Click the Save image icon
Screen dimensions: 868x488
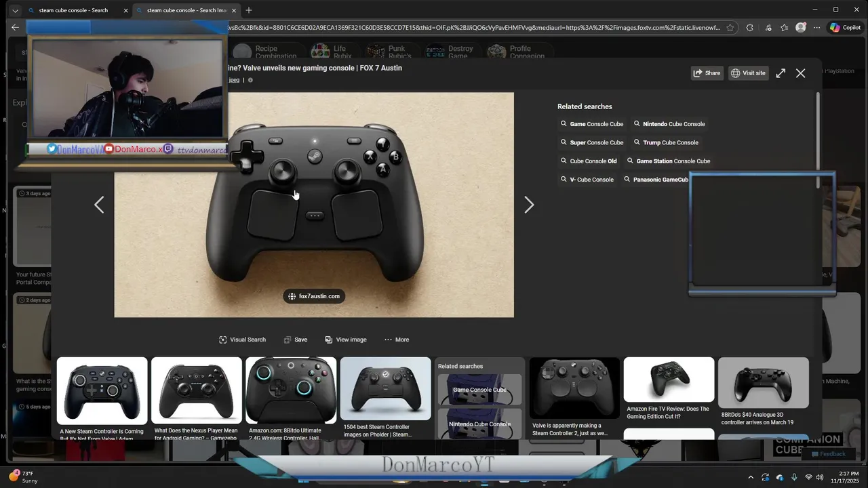[x=288, y=340]
